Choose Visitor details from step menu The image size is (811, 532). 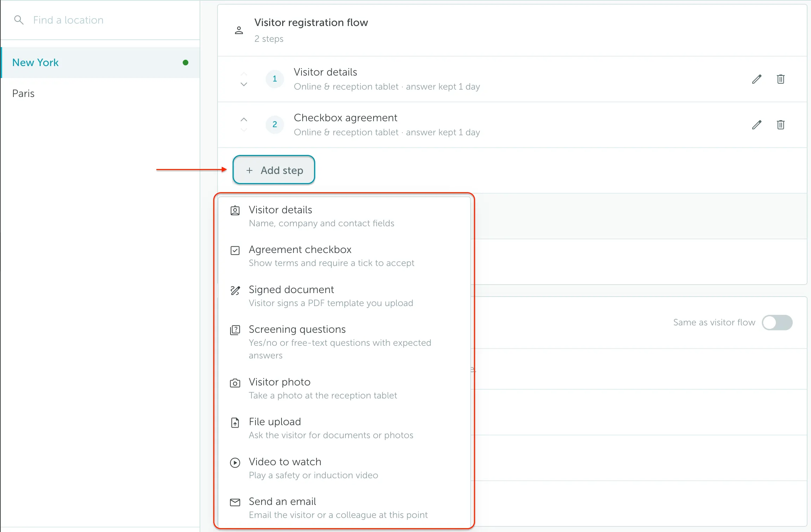coord(344,216)
